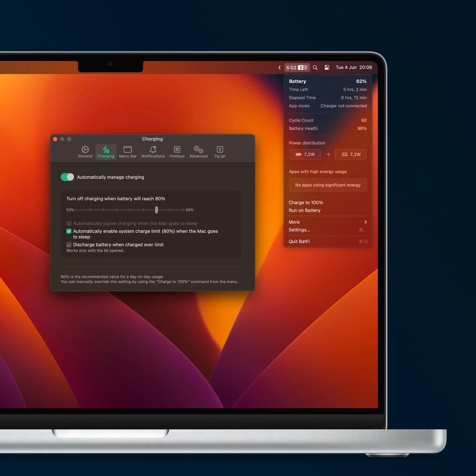Adjust the charge limit slider handle
Screen dimensions: 476x476
click(x=156, y=210)
